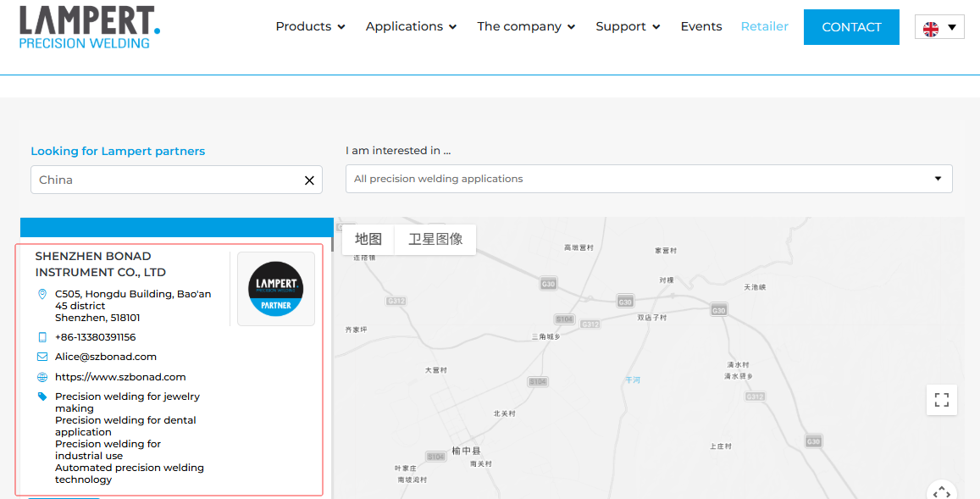Toggle fullscreen map view

[941, 400]
